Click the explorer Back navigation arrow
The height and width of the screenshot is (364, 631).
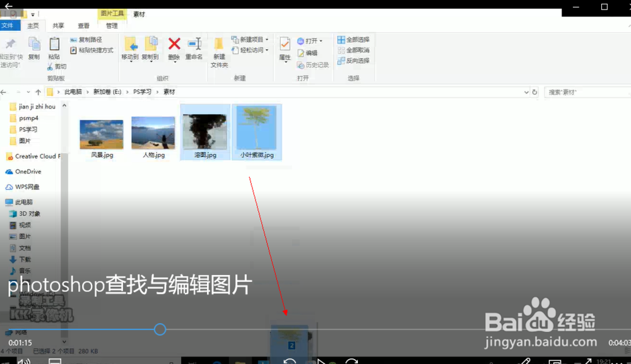[x=4, y=92]
